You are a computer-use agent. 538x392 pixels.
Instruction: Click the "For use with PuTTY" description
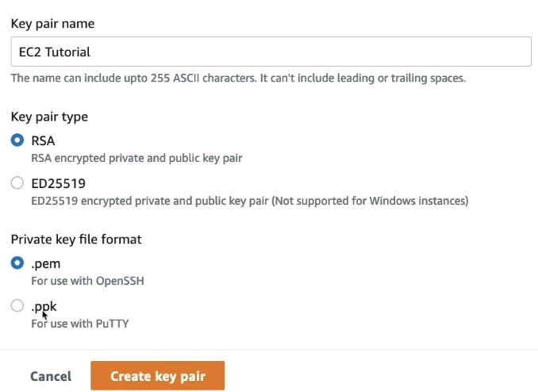tap(79, 323)
